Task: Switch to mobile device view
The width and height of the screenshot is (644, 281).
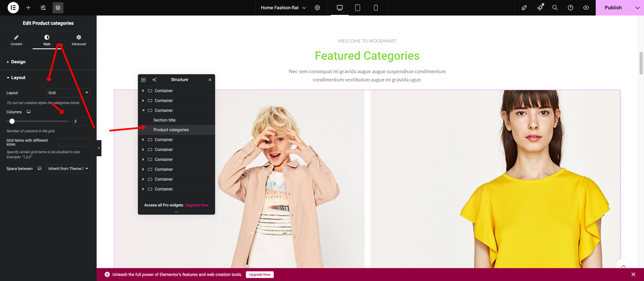Action: tap(376, 8)
